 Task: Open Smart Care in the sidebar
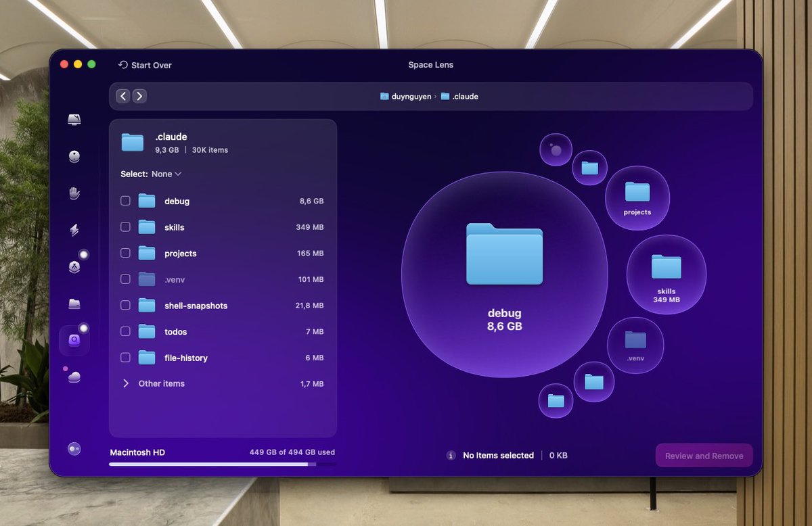(x=74, y=120)
